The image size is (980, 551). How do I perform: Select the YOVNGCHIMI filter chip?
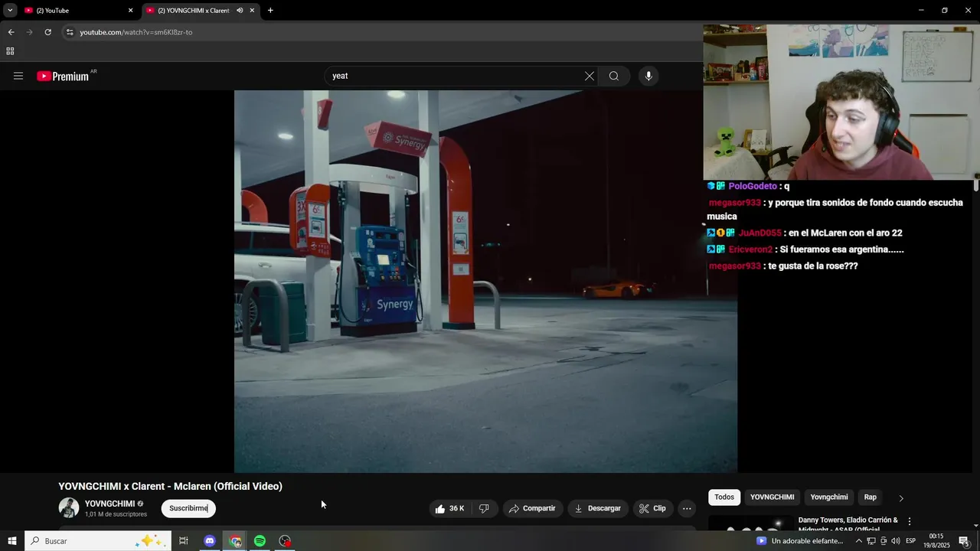pos(772,497)
